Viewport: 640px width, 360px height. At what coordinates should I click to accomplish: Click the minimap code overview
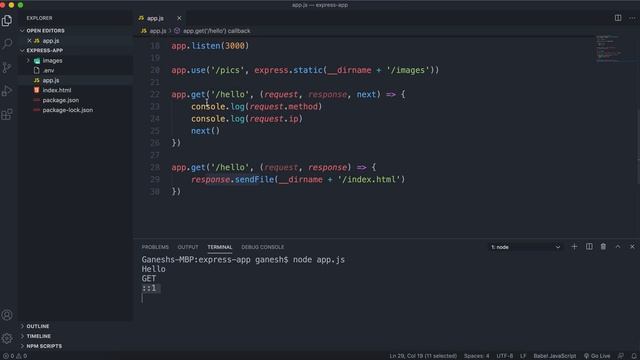click(608, 48)
